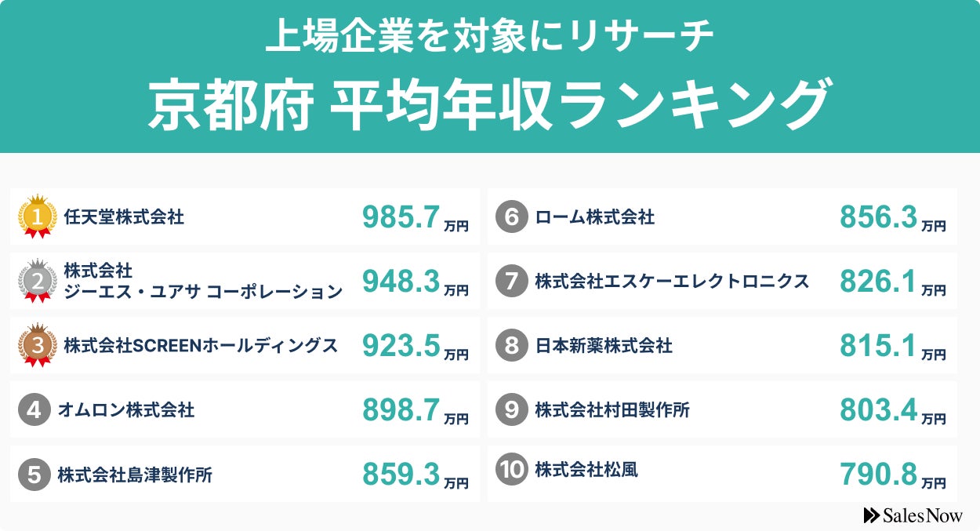The image size is (980, 531).
Task: Click the number 10 rank badge
Action: point(512,470)
